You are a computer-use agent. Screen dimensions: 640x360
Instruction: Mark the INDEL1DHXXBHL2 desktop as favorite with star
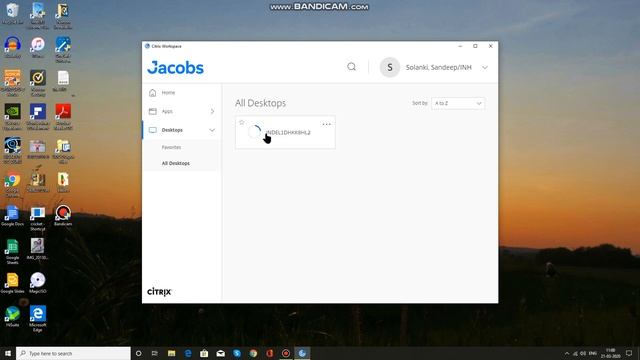tap(242, 122)
